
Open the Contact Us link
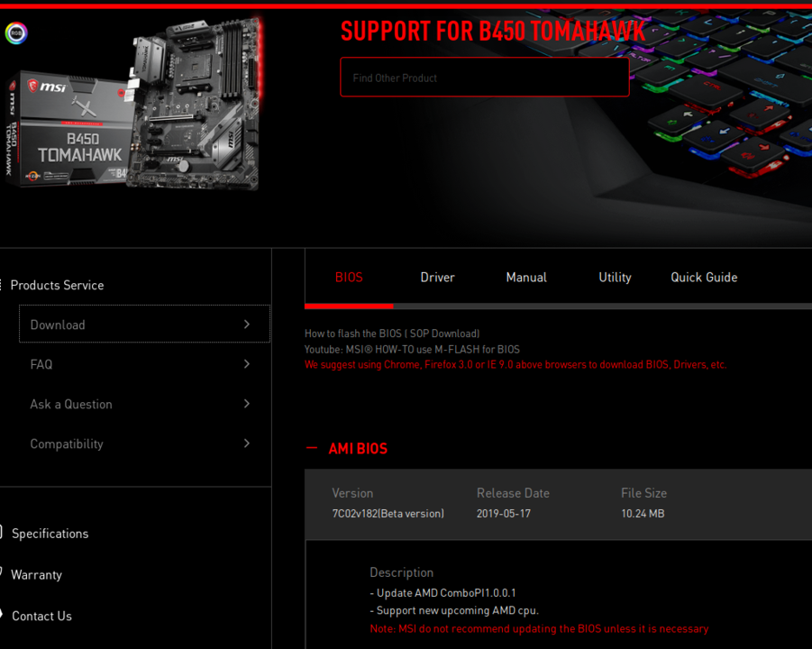click(41, 616)
